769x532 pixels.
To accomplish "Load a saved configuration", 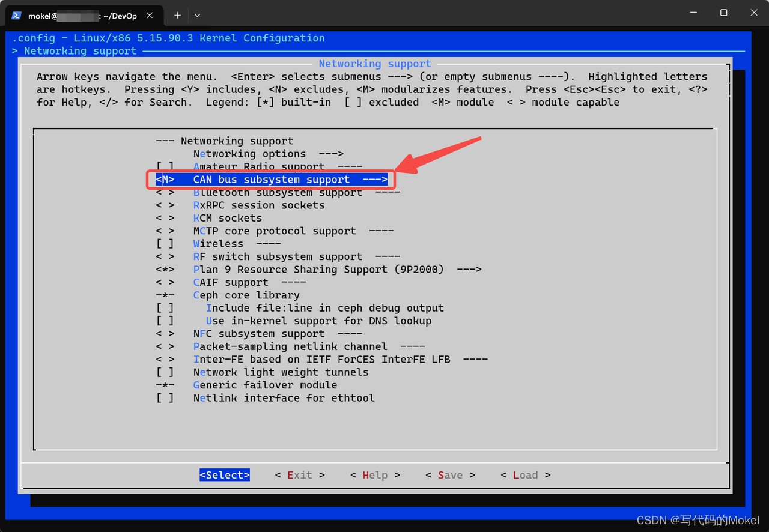I will 525,474.
